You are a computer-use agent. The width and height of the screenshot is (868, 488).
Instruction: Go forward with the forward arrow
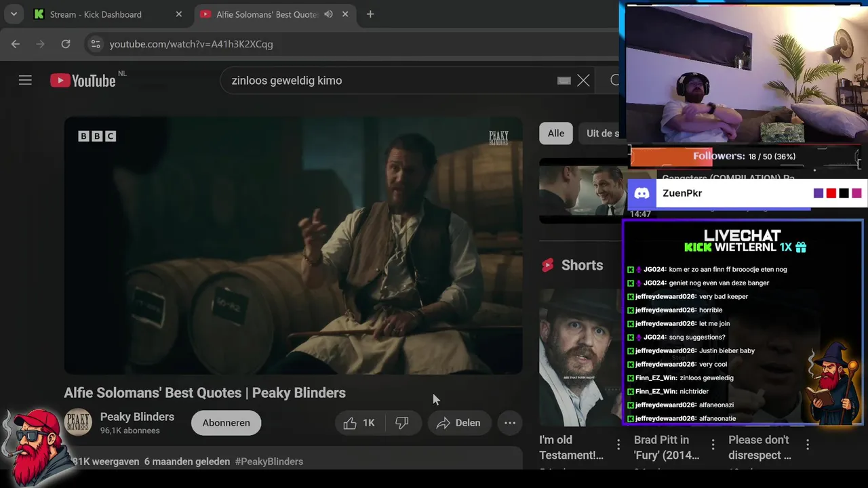(41, 44)
